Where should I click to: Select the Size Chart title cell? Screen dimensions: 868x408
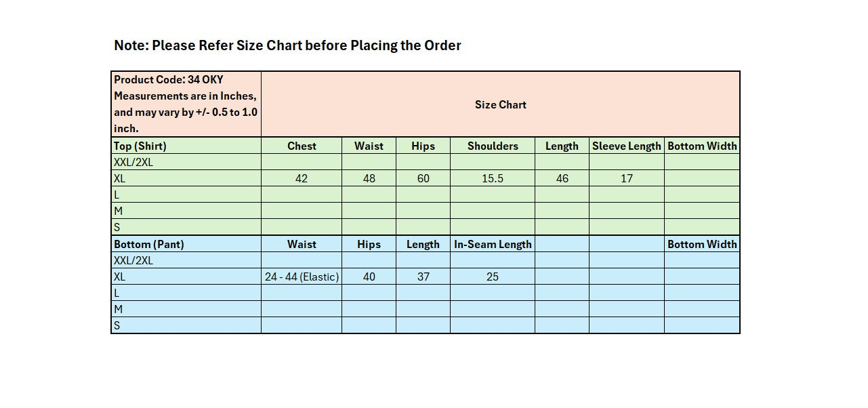[500, 104]
